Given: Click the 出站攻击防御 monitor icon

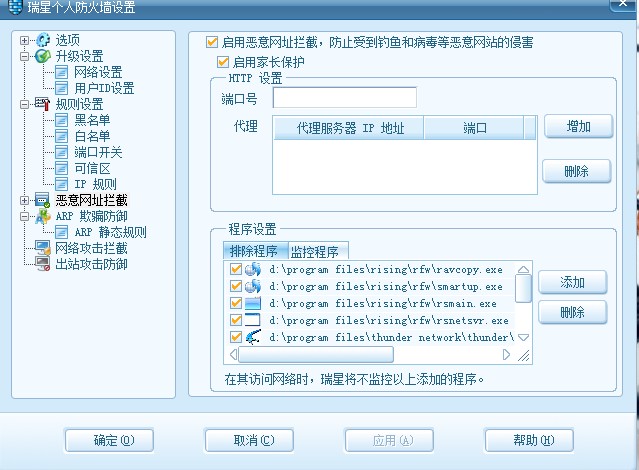Looking at the screenshot, I should pyautogui.click(x=42, y=264).
